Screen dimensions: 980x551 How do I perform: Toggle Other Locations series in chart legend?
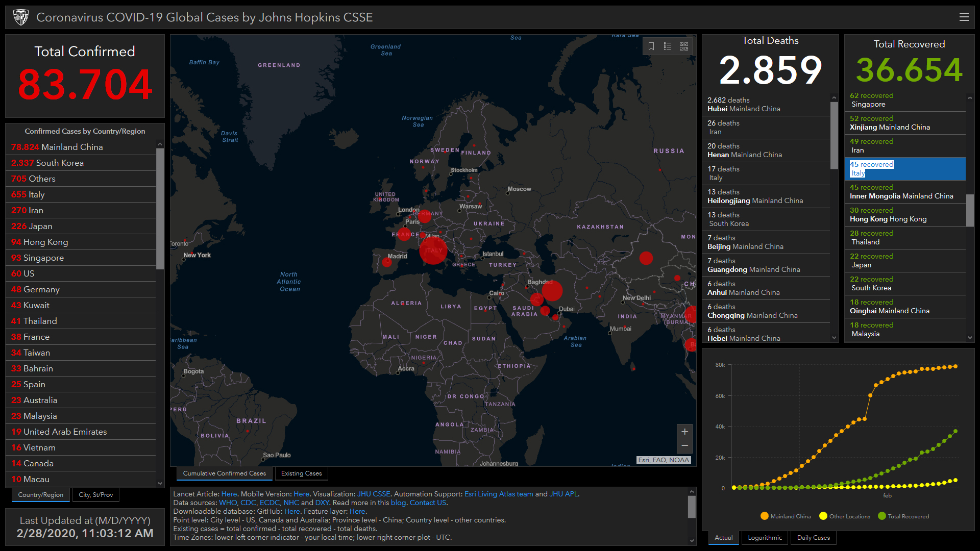(x=845, y=516)
